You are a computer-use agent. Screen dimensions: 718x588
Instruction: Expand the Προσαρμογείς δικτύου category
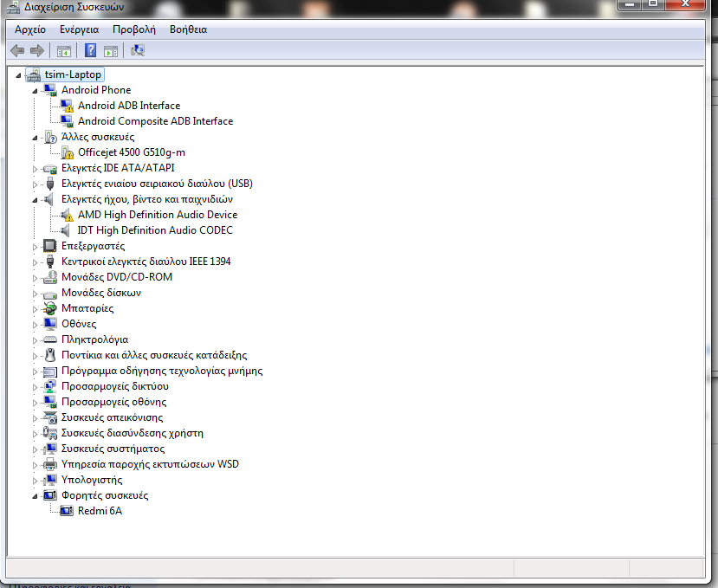pyautogui.click(x=36, y=386)
